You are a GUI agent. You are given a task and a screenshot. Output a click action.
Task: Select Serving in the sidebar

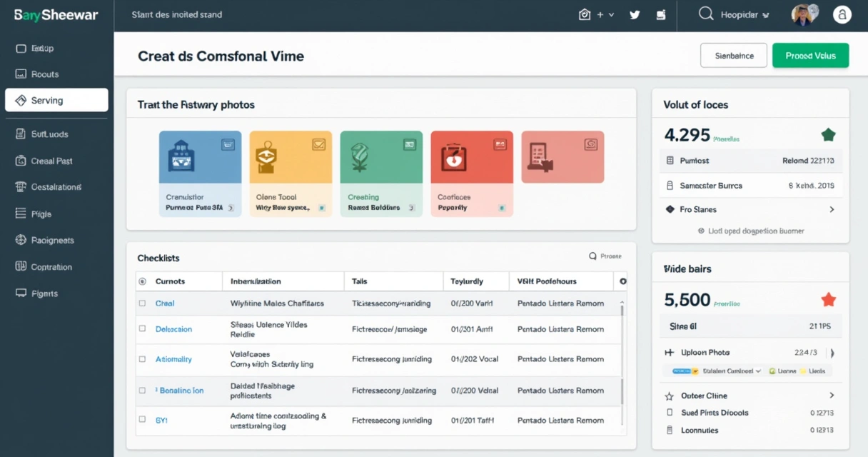(x=56, y=101)
